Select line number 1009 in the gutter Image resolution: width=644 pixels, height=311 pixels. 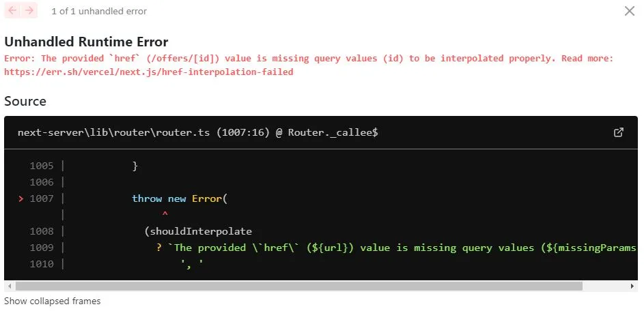click(x=42, y=248)
